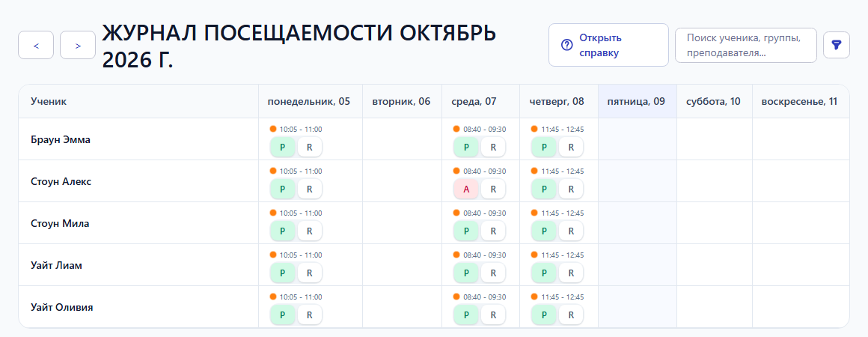868x337 pixels.
Task: Click 10:05 - 11:00 lesson time for Браун Эмма
Action: pos(301,129)
